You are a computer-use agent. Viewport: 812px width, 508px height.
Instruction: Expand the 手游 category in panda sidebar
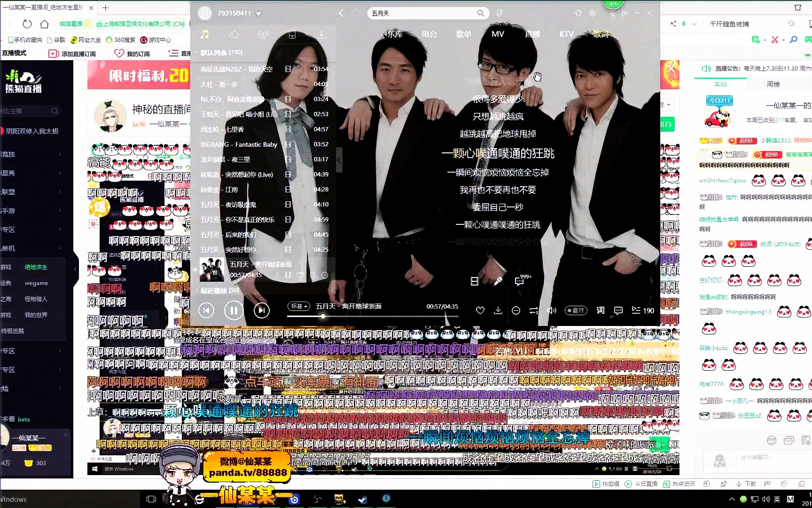[x=31, y=210]
